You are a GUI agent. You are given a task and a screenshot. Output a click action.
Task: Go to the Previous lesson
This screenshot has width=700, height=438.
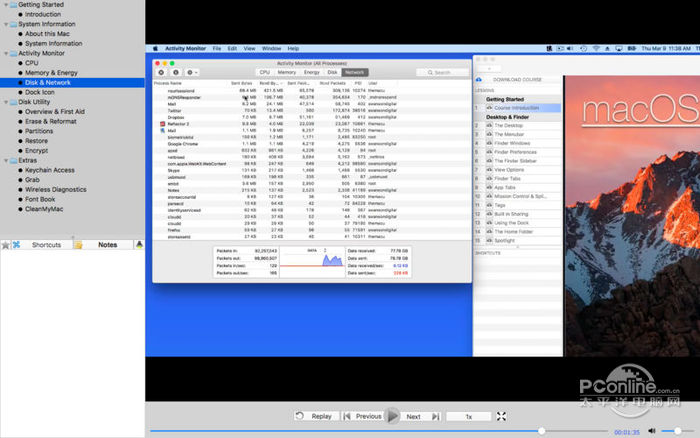click(x=363, y=416)
